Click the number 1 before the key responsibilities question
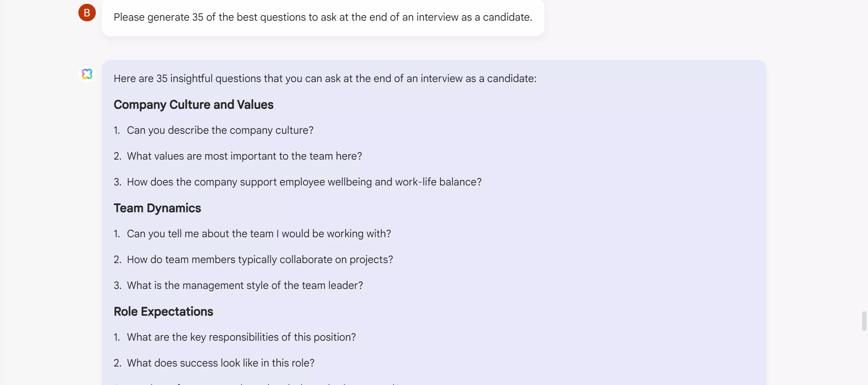The height and width of the screenshot is (385, 868). (117, 337)
